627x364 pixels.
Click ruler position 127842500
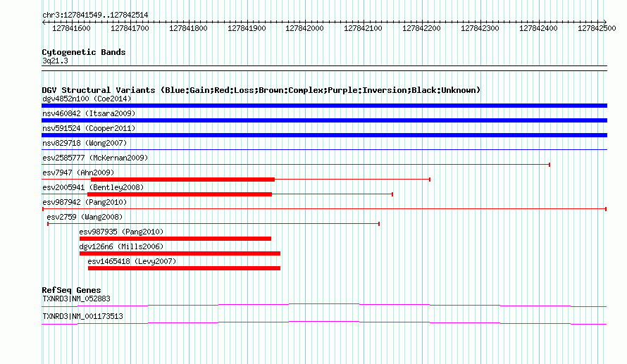point(597,28)
